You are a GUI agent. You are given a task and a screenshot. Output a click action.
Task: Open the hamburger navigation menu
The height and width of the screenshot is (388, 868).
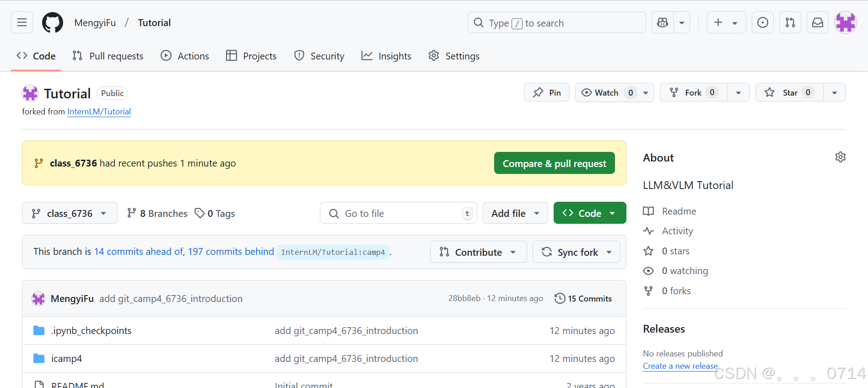coord(22,22)
